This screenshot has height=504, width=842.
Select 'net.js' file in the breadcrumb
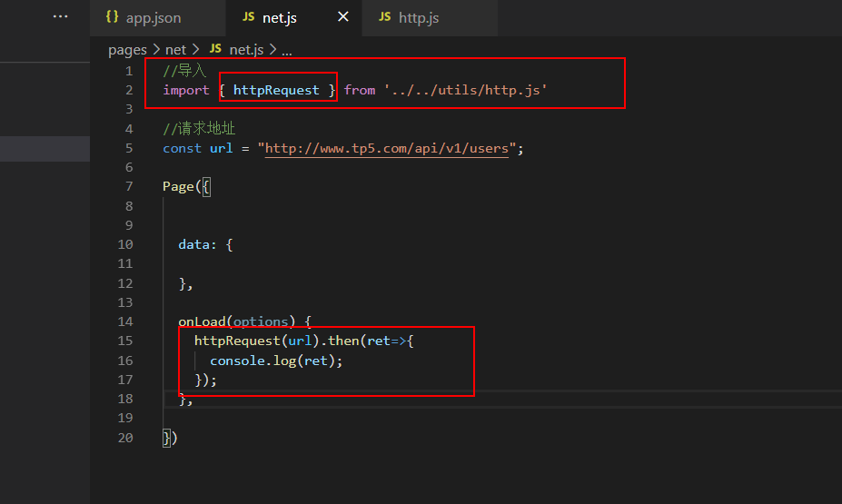(x=246, y=50)
